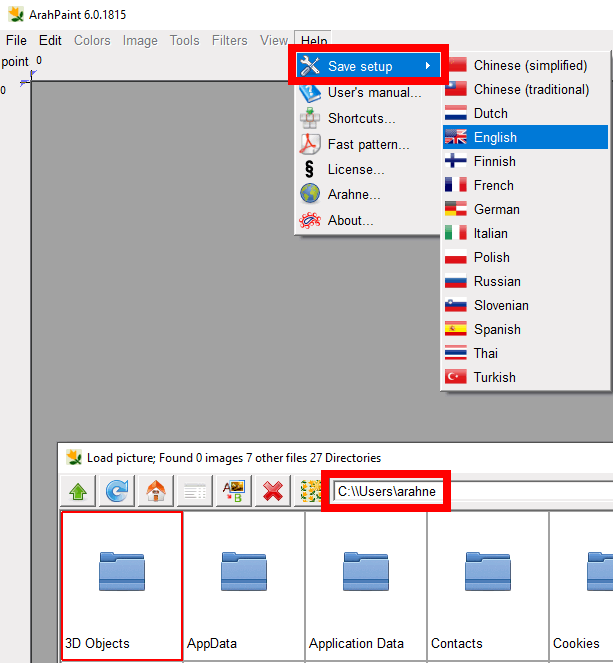Open the Colors menu
The image size is (613, 663).
(92, 41)
